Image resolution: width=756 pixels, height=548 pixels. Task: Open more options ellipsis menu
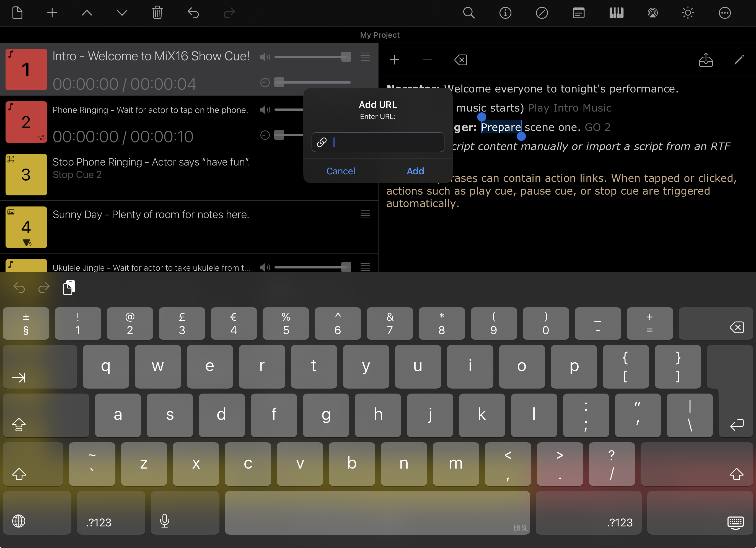tap(725, 13)
